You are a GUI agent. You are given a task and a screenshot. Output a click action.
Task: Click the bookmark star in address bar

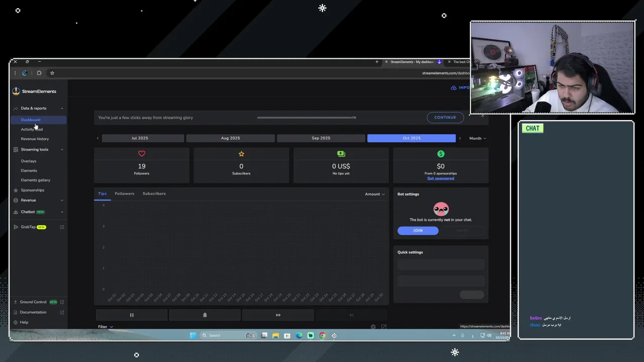coord(52,73)
